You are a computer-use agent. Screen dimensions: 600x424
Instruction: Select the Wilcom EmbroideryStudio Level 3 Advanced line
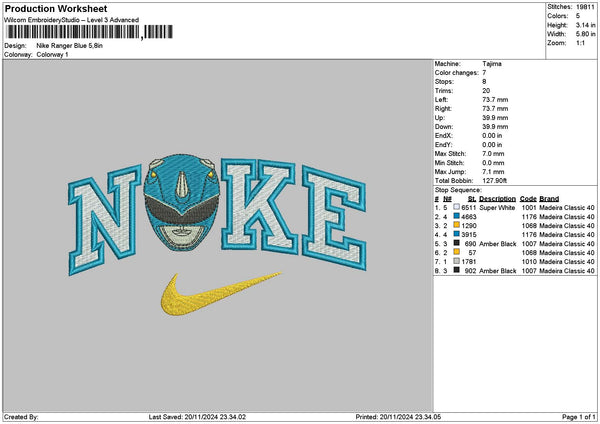72,20
